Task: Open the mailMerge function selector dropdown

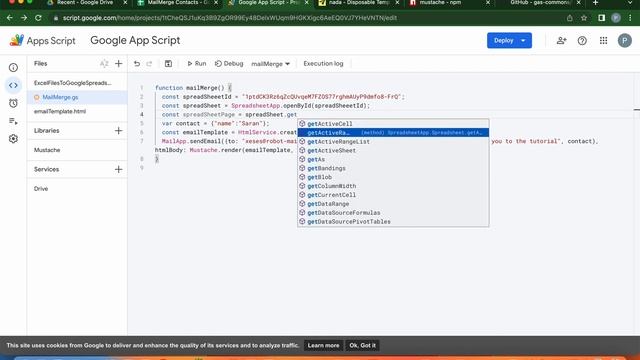Action: point(270,64)
